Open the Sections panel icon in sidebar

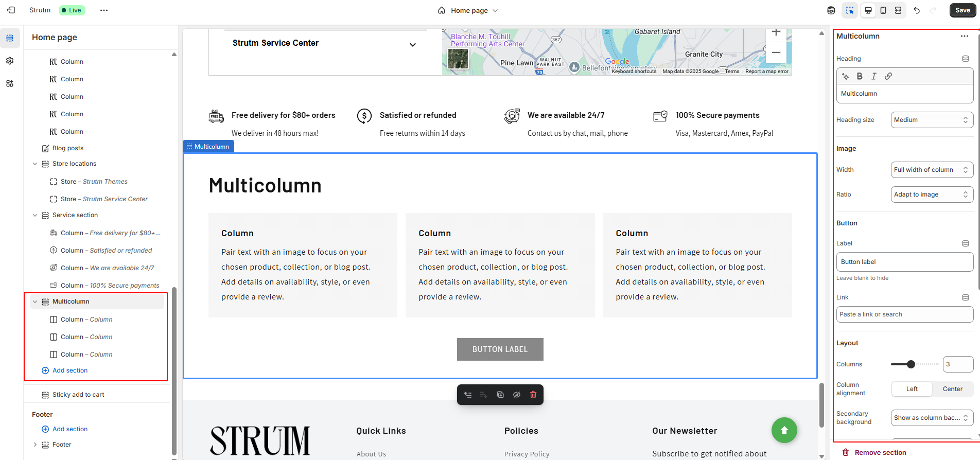click(10, 38)
